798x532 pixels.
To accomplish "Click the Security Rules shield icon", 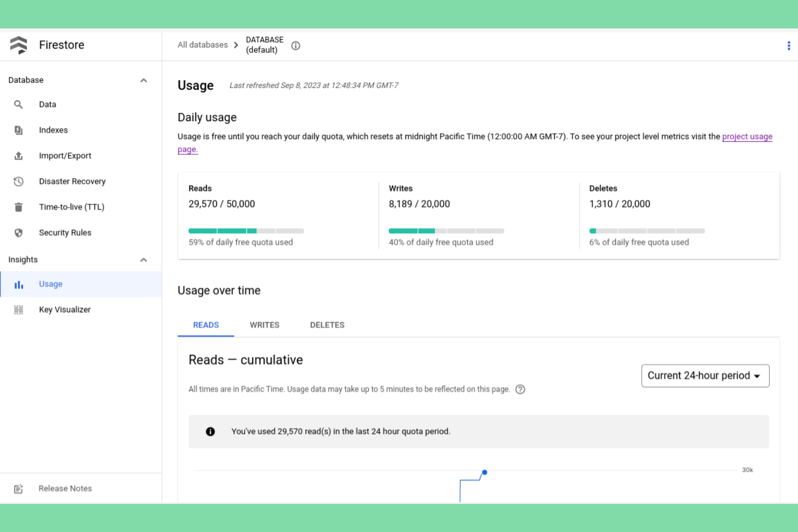I will [18, 232].
